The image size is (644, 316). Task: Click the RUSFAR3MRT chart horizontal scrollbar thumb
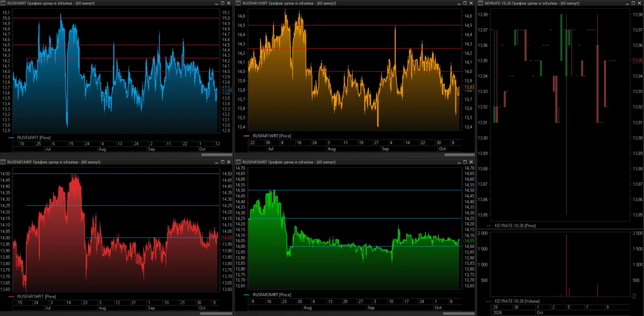pos(459,314)
